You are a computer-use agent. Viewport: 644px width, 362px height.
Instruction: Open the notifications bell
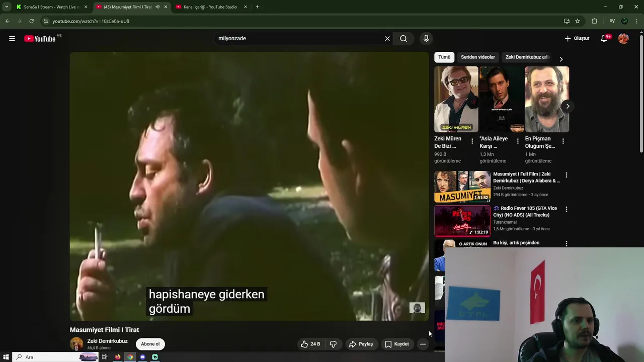click(604, 39)
